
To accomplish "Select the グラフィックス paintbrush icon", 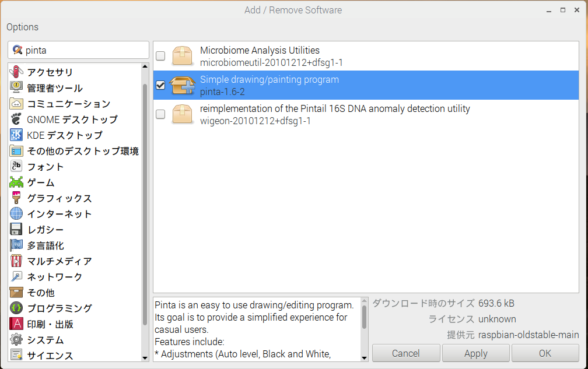I will click(x=16, y=198).
